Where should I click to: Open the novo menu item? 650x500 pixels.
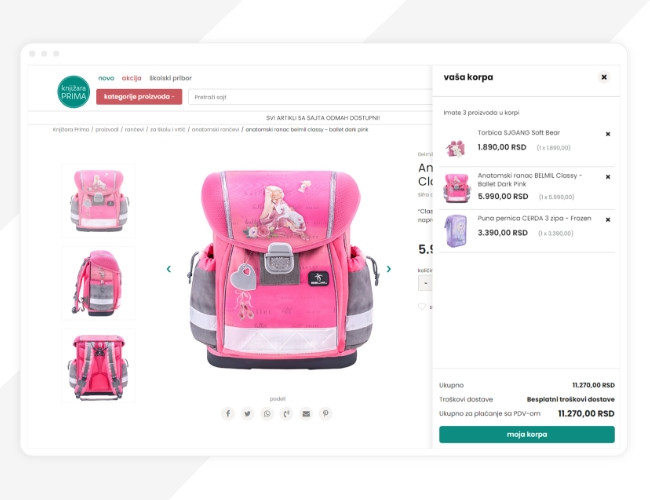click(x=106, y=78)
